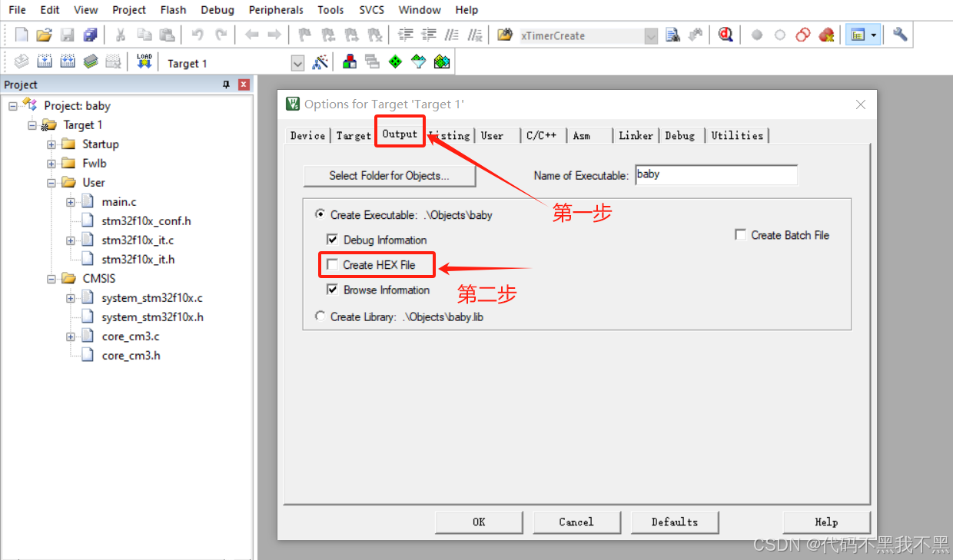Open the Target 1 dropdown in toolbar
The height and width of the screenshot is (560, 953).
(298, 64)
